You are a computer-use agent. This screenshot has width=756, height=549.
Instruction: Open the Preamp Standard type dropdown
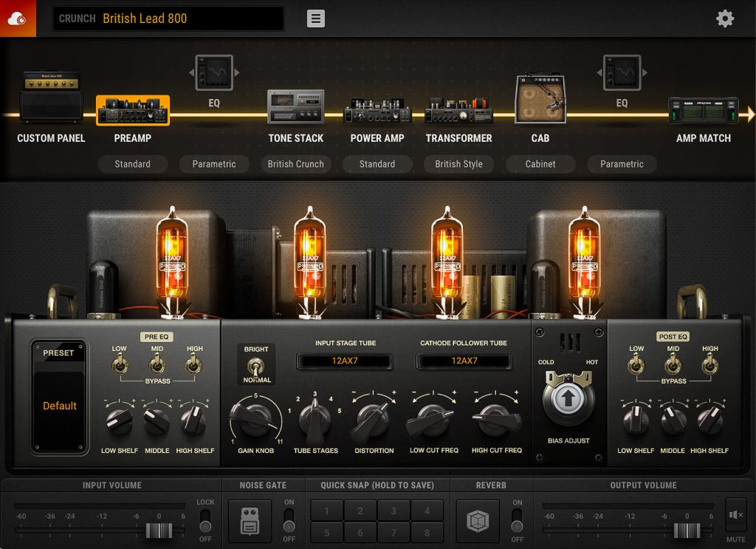click(x=133, y=164)
